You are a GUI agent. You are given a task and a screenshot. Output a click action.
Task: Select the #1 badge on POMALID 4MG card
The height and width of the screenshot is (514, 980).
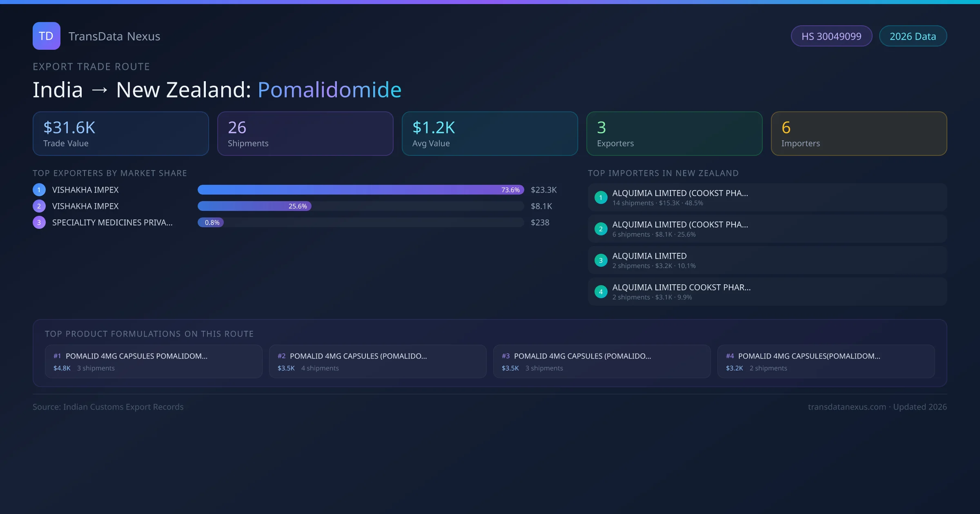57,356
